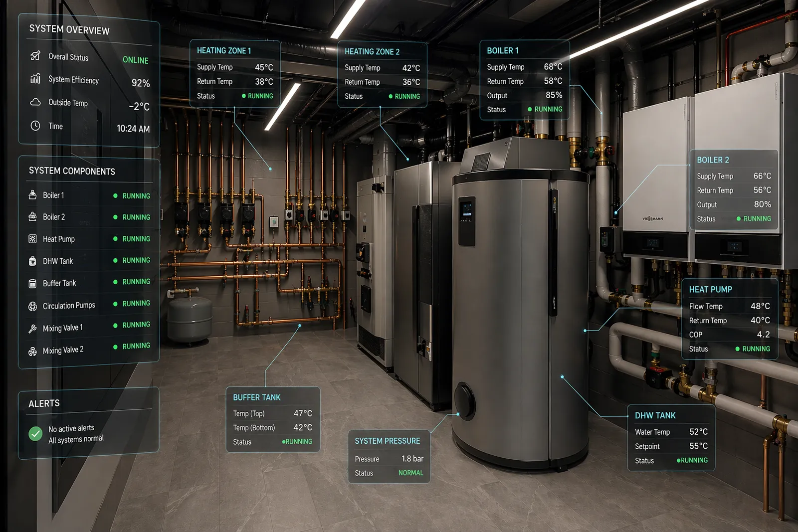Click the Boiler 1 output 85% value
Viewport: 798px width, 532px height.
(554, 95)
